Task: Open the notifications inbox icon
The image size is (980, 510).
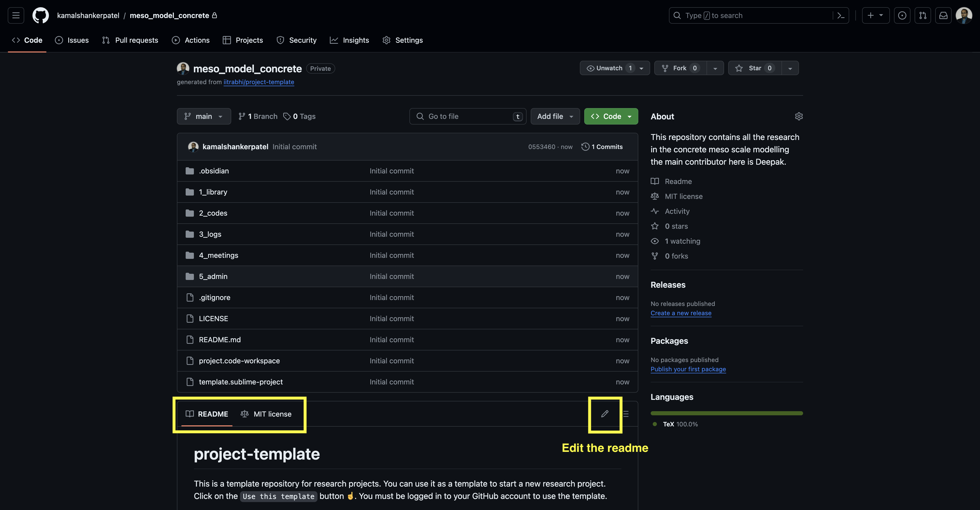Action: pos(943,16)
